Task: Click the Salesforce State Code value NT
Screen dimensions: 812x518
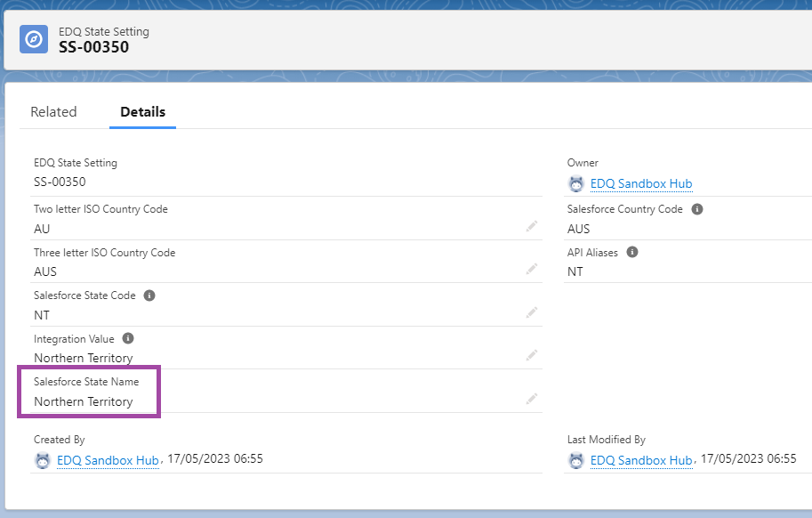Action: (x=42, y=315)
